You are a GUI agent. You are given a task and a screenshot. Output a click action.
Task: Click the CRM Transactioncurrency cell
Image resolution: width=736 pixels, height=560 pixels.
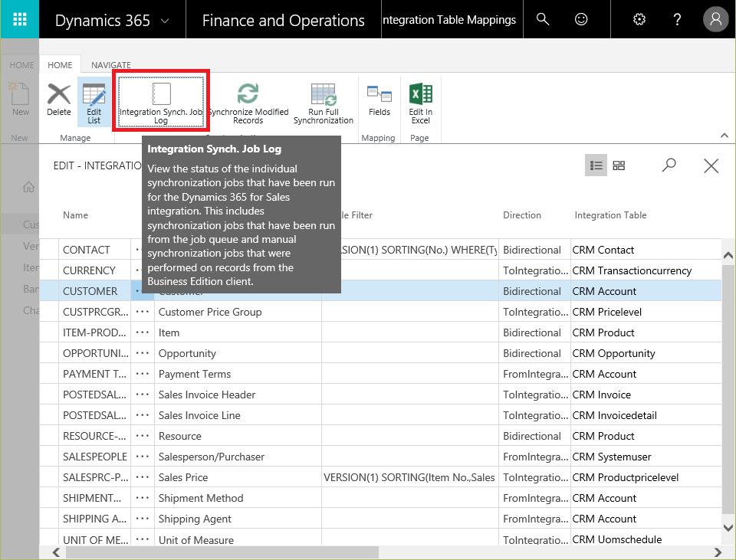point(646,270)
